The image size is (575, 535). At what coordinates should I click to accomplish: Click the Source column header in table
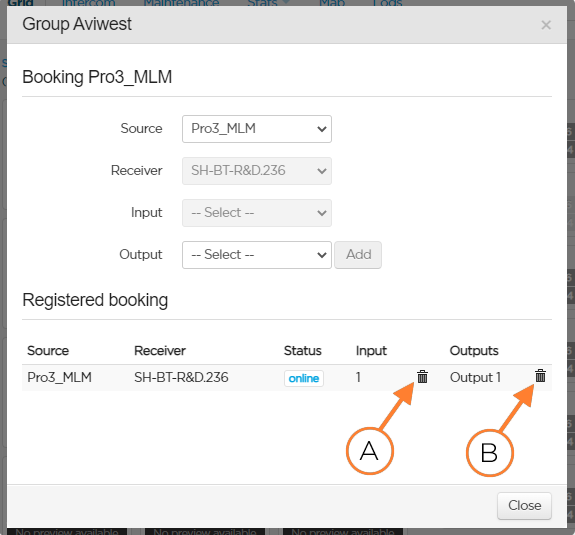coord(48,351)
